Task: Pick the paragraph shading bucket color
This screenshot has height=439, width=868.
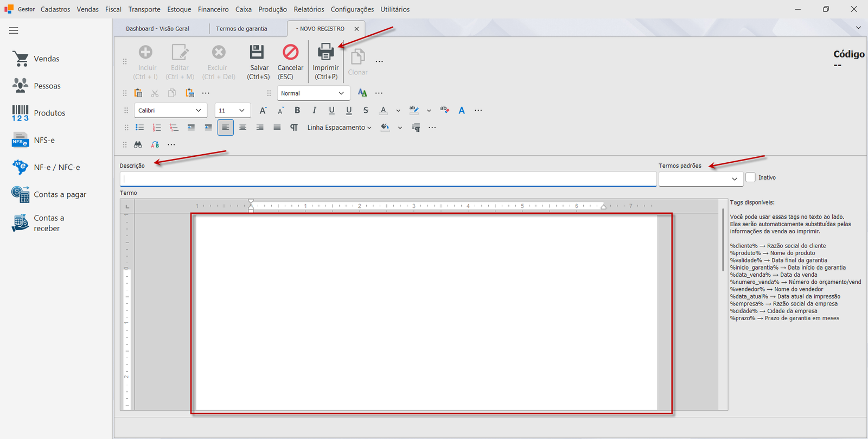Action: tap(385, 128)
